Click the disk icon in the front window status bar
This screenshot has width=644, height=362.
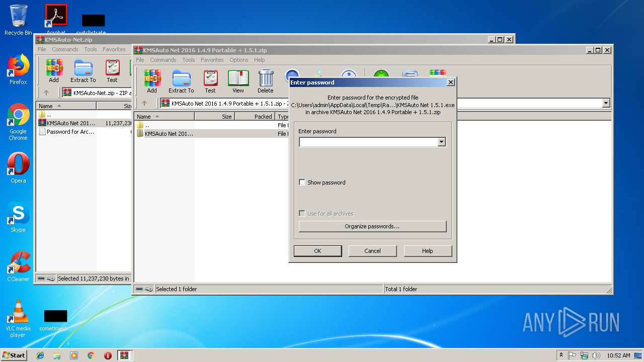(x=140, y=289)
